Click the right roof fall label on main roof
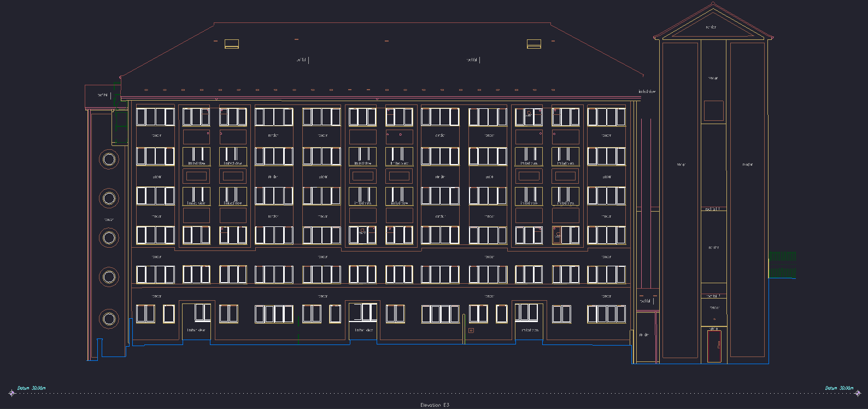 [x=472, y=60]
